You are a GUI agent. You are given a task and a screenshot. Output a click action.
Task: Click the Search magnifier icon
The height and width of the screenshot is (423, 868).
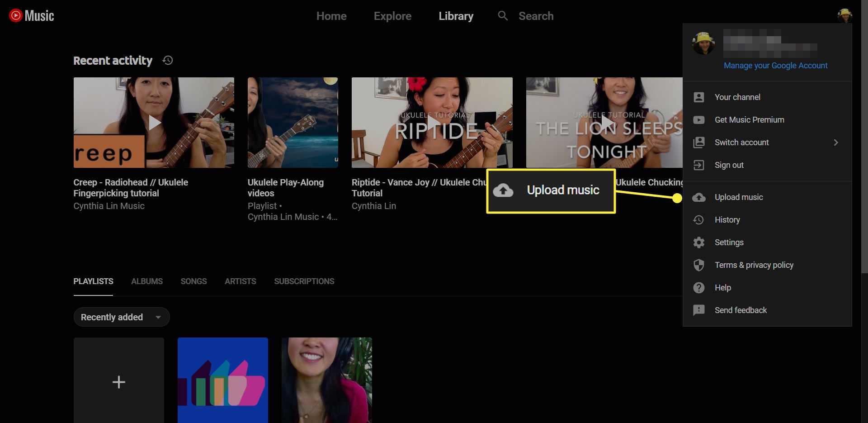tap(503, 16)
